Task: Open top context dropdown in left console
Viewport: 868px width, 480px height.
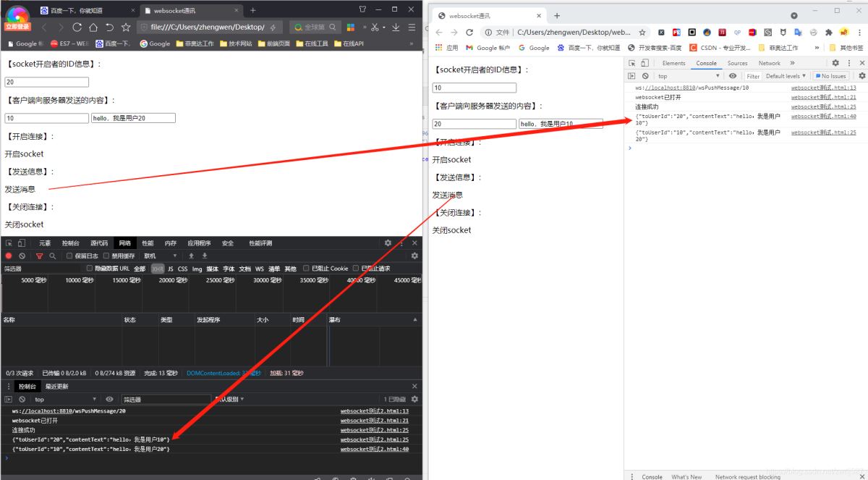Action: pyautogui.click(x=65, y=399)
